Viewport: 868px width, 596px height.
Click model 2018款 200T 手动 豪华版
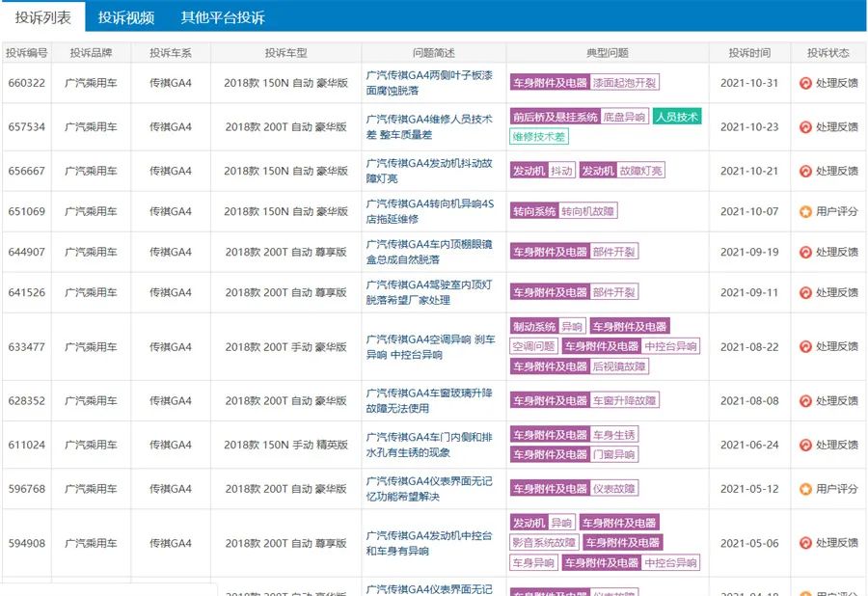point(285,347)
